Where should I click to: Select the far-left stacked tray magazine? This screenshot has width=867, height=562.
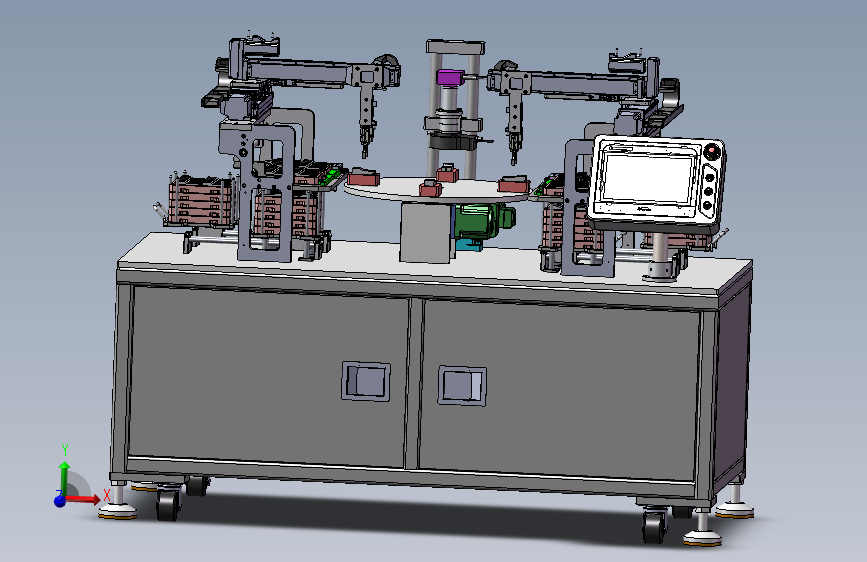click(201, 202)
